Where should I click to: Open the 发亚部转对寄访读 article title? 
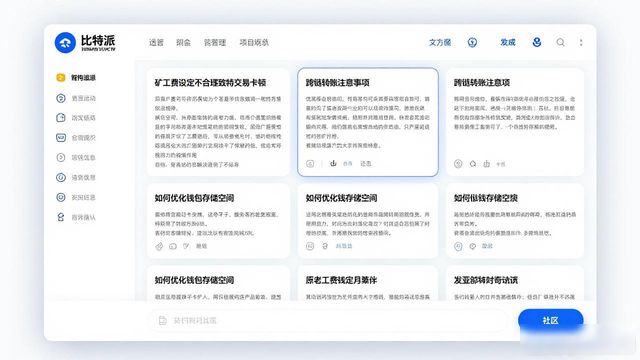tap(486, 280)
